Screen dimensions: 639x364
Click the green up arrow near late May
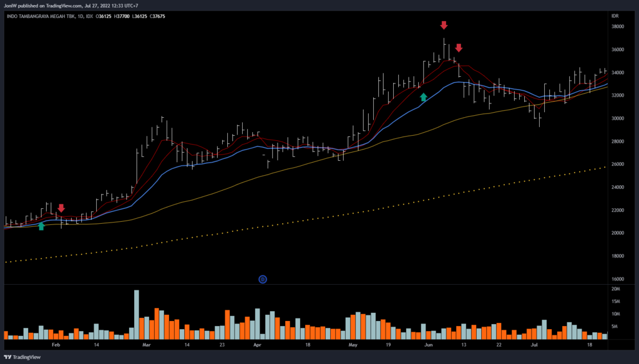[x=424, y=97]
